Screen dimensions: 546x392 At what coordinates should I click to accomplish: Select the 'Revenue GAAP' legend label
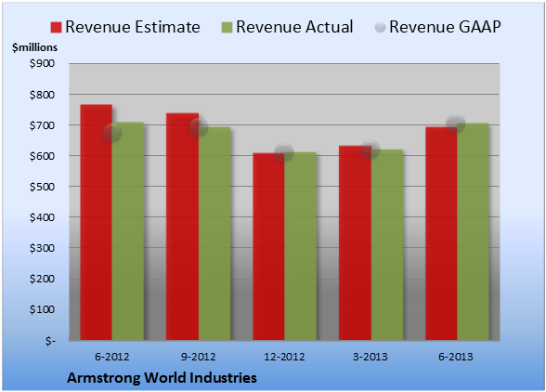(445, 27)
